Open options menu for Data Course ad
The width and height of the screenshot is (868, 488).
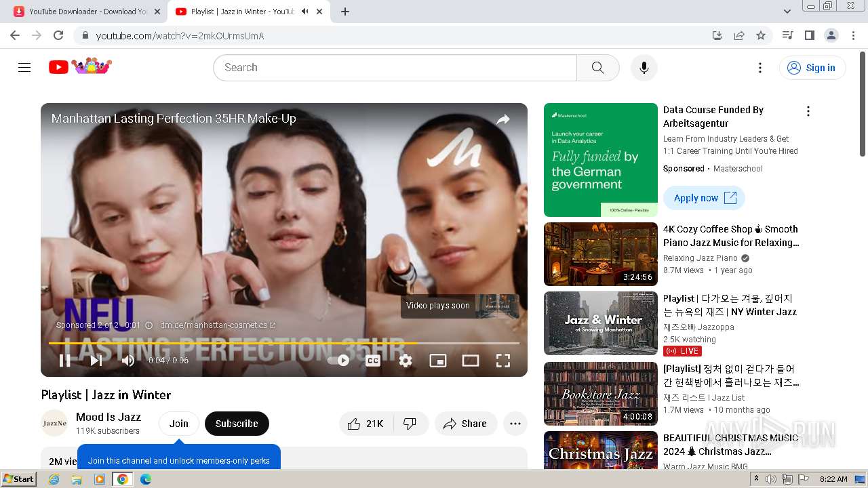[808, 111]
